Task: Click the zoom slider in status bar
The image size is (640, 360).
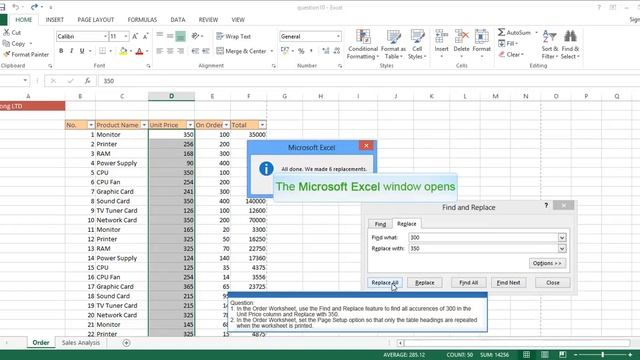Action: [x=602, y=355]
